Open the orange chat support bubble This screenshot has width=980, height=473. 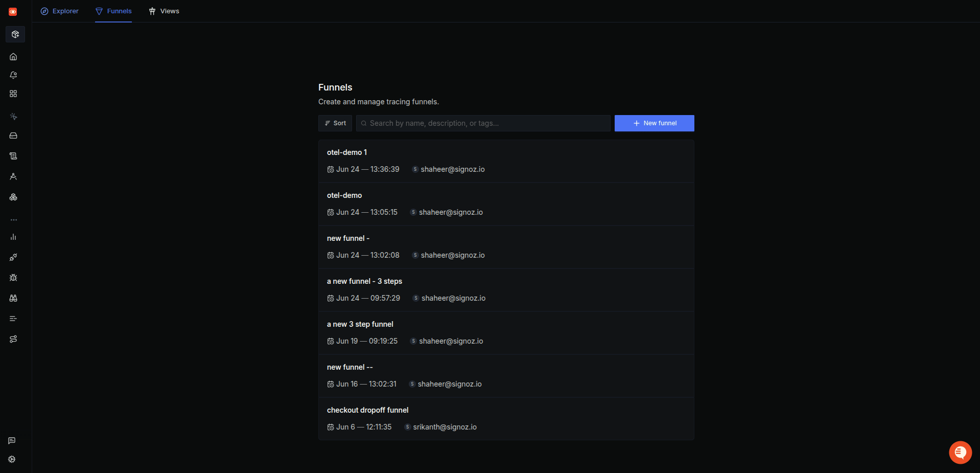pyautogui.click(x=960, y=453)
